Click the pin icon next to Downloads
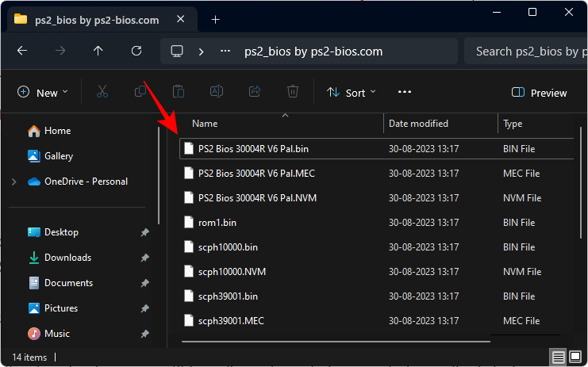The width and height of the screenshot is (588, 367). pyautogui.click(x=144, y=258)
